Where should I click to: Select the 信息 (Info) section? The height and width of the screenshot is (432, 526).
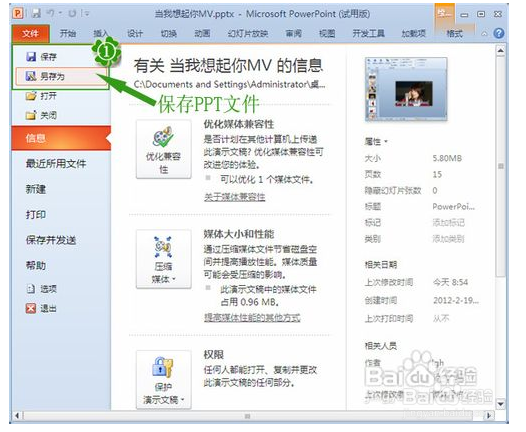(61, 138)
